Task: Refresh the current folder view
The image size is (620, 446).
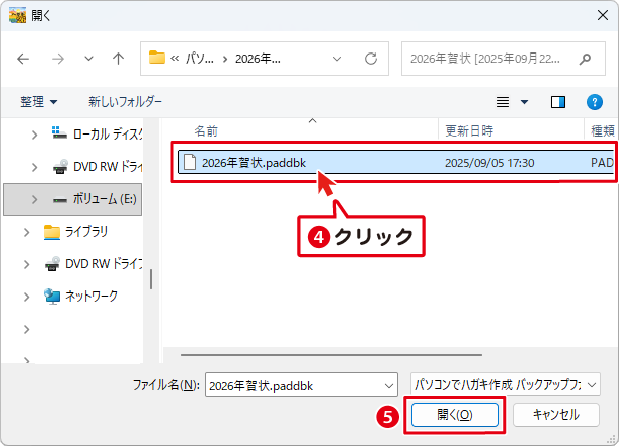Action: [x=371, y=58]
